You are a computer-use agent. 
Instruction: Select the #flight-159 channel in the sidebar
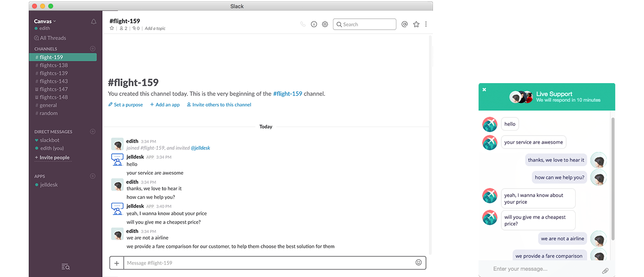(x=63, y=57)
